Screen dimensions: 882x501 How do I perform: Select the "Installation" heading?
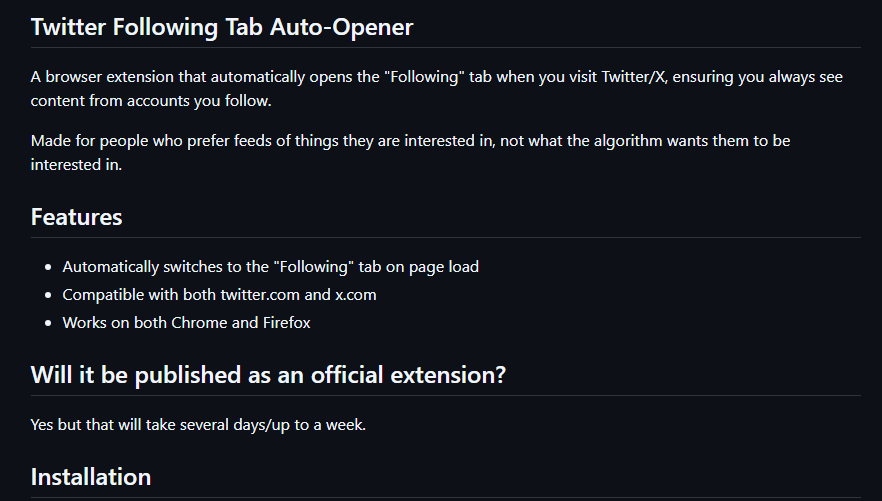click(90, 476)
